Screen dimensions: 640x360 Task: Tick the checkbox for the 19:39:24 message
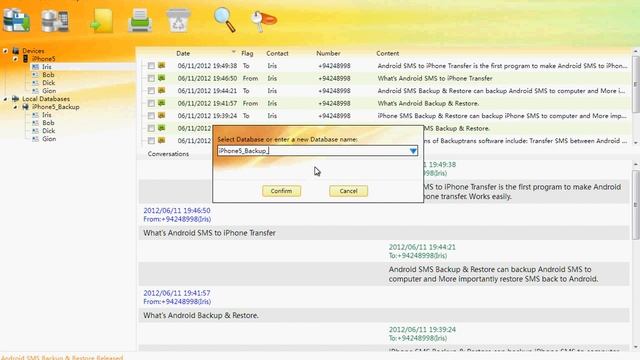click(151, 116)
